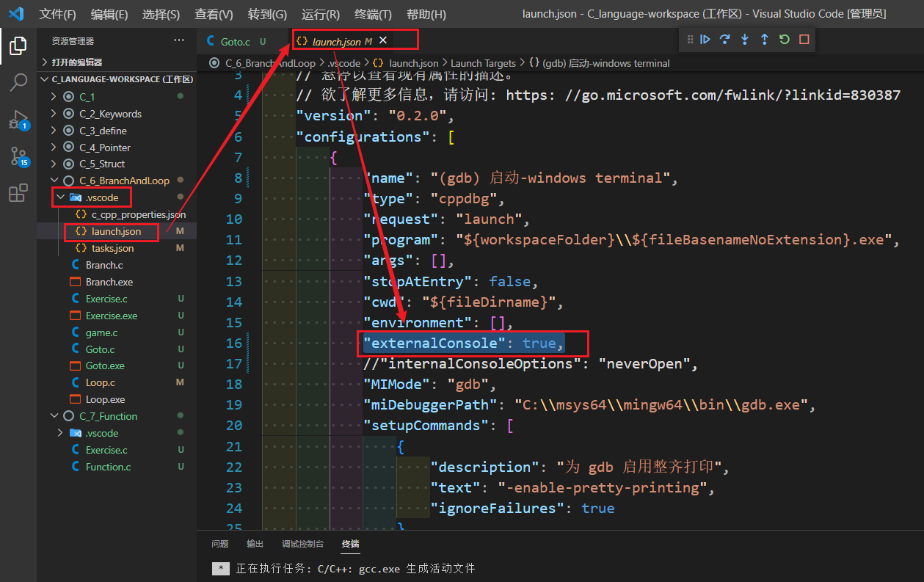Image resolution: width=924 pixels, height=582 pixels.
Task: Grab the debug toolbar drag handle
Action: (690, 40)
